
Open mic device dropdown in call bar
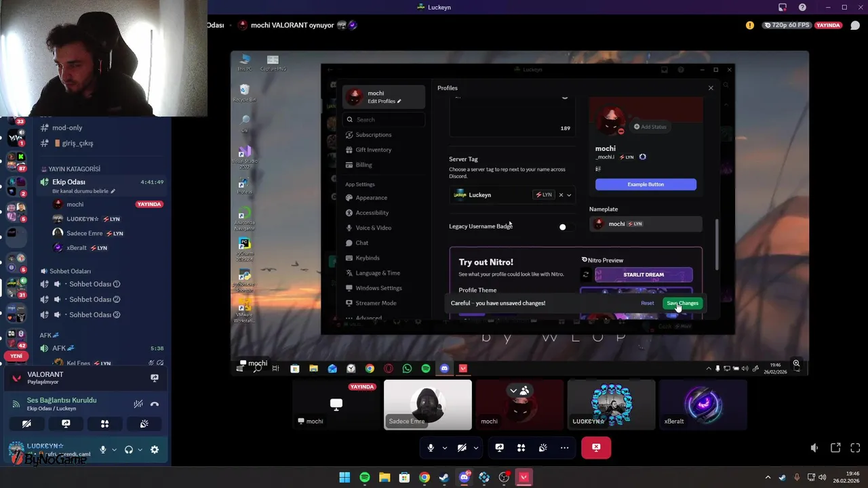445,447
